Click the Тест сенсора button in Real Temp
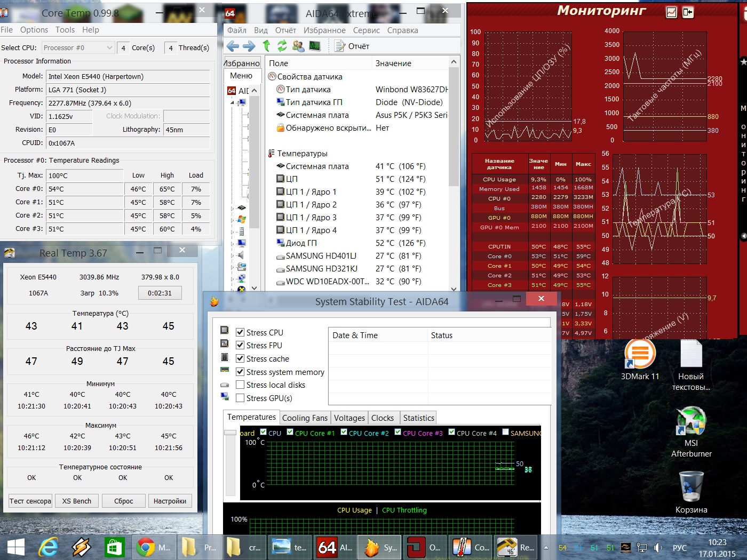747x560 pixels. pyautogui.click(x=30, y=501)
